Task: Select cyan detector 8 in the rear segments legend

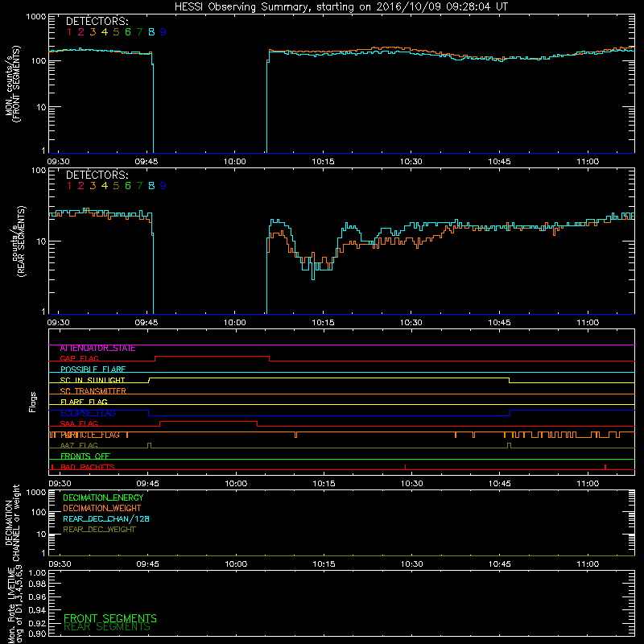Action: [x=151, y=186]
